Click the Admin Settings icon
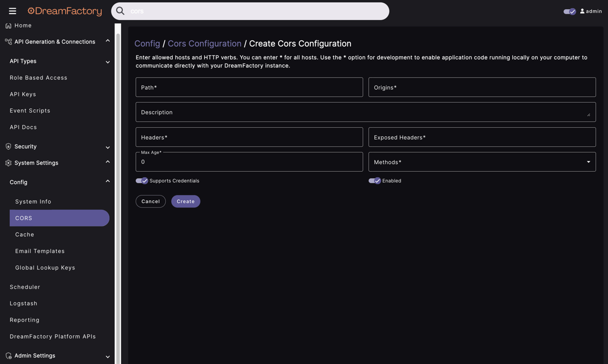Viewport: 608px width, 364px height. pos(7,355)
